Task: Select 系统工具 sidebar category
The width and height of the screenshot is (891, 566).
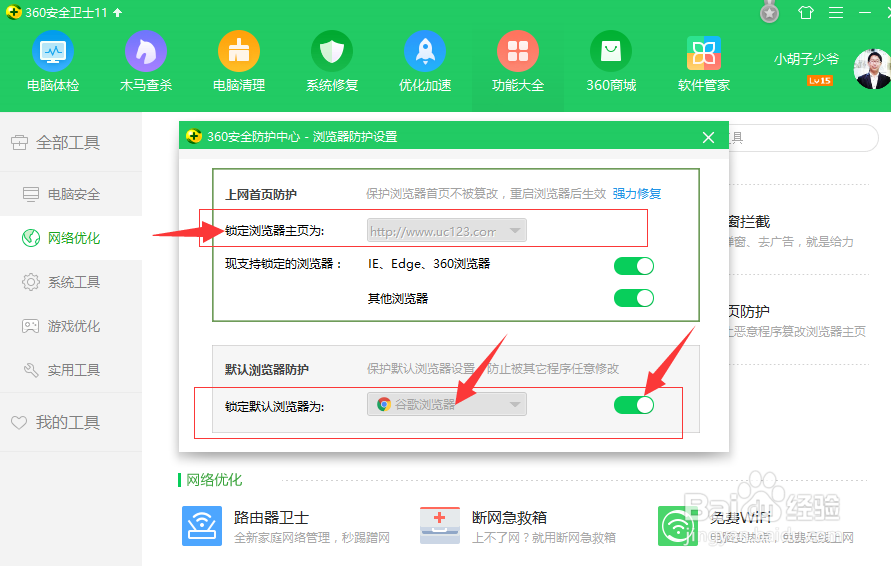Action: point(71,282)
